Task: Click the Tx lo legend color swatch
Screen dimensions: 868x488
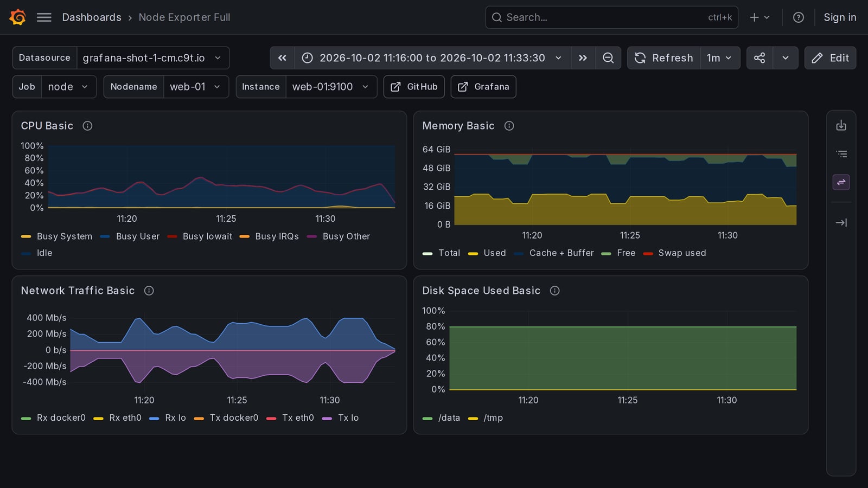Action: pyautogui.click(x=327, y=418)
